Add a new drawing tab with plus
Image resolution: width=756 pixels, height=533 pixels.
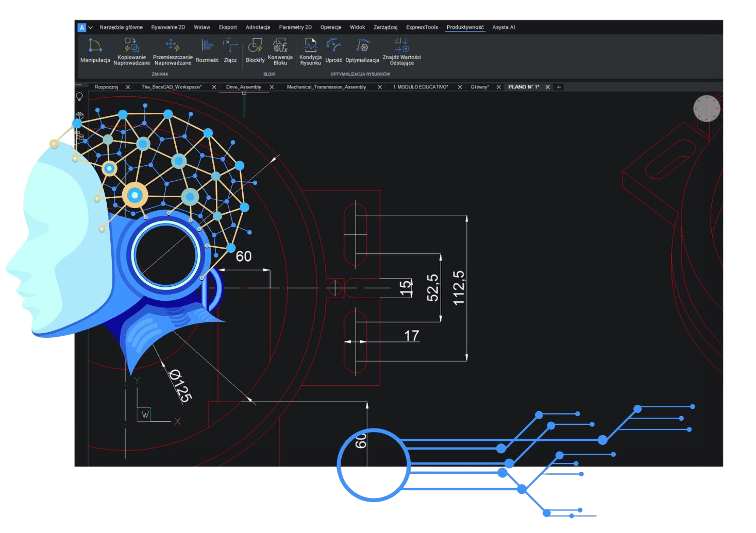[559, 87]
